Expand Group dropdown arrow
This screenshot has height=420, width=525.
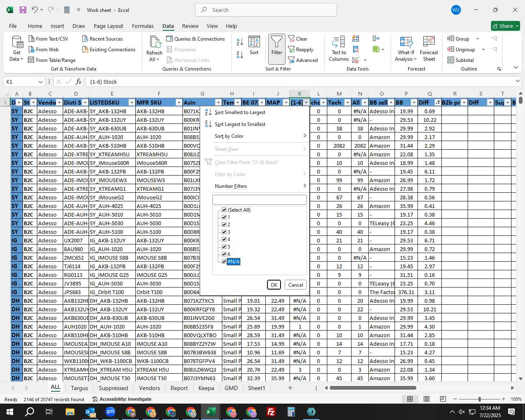coord(477,39)
